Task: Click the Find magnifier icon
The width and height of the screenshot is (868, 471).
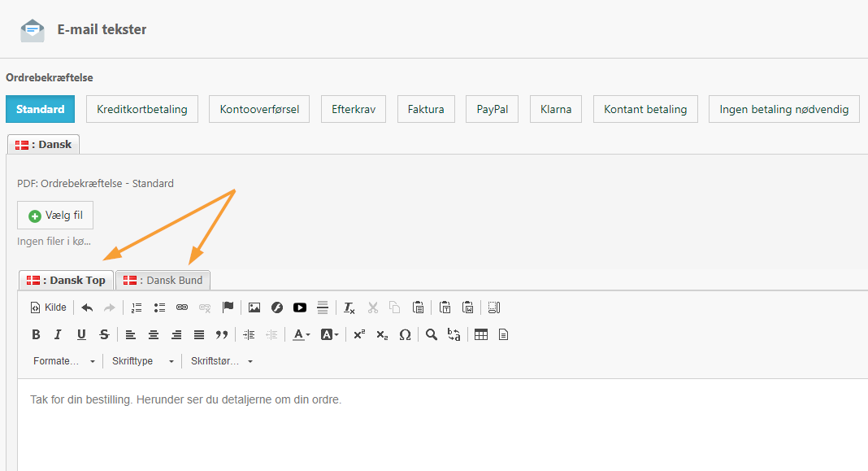Action: pyautogui.click(x=432, y=334)
